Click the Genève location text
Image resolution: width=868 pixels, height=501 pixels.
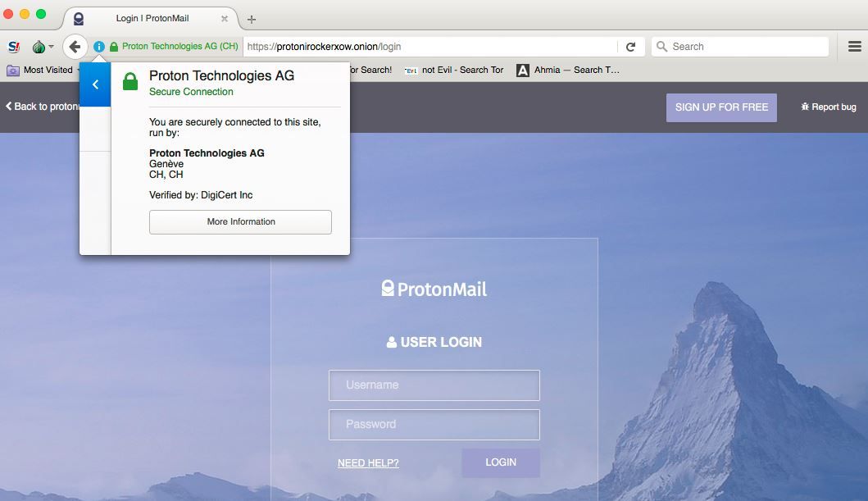click(166, 164)
